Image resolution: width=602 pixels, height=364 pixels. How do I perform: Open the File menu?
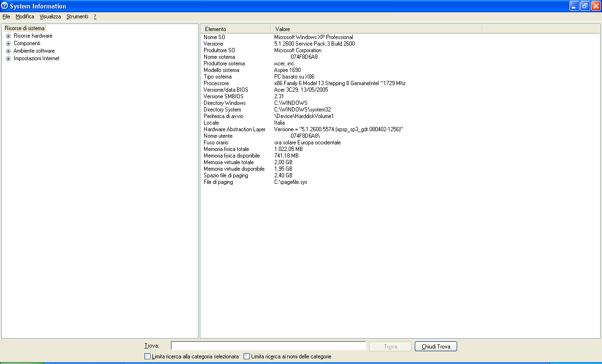pos(6,16)
